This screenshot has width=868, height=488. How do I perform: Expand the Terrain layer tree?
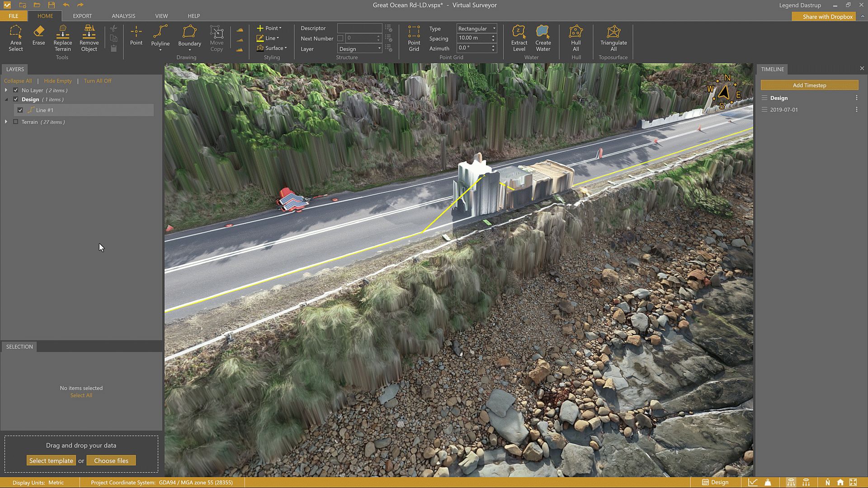coord(6,122)
